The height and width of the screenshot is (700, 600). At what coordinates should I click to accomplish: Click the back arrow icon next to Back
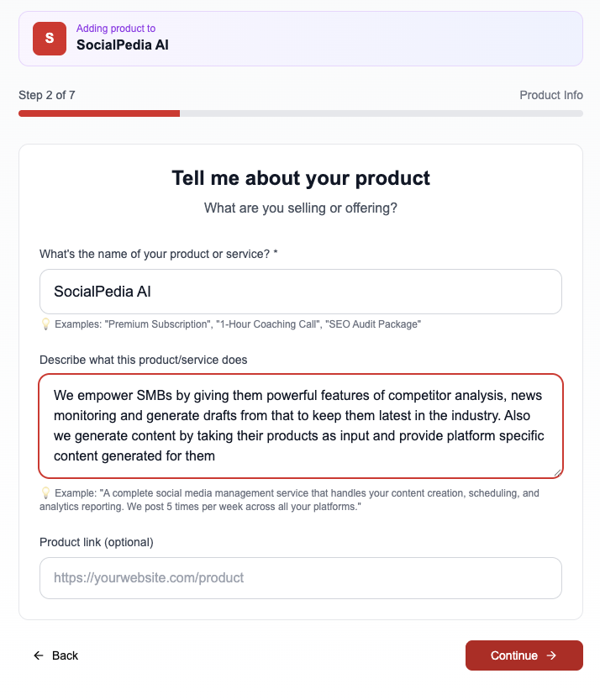[39, 655]
